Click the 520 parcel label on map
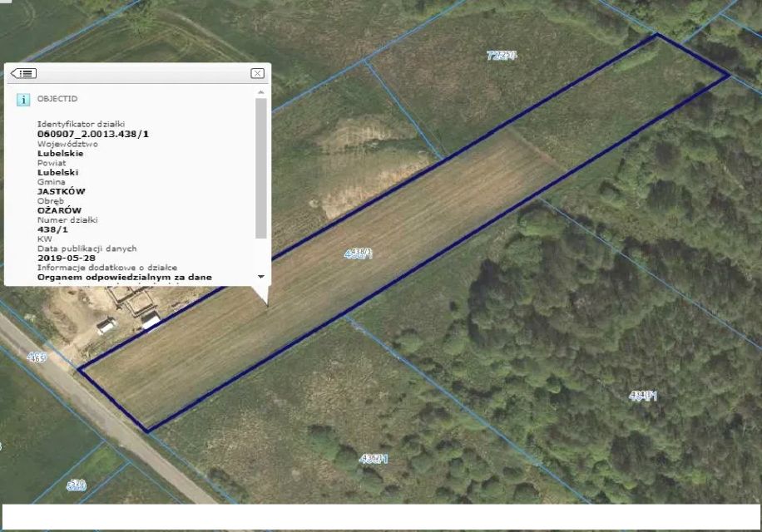This screenshot has height=532, width=762. tap(77, 485)
